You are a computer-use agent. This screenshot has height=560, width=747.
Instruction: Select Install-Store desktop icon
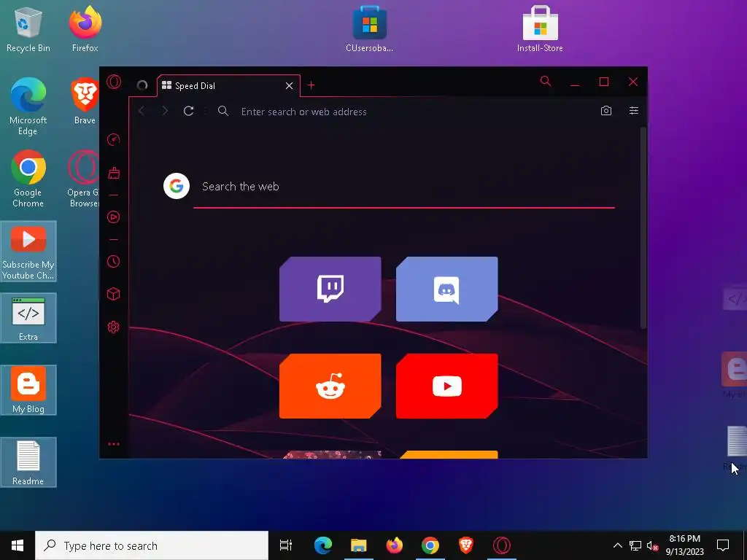(x=540, y=29)
